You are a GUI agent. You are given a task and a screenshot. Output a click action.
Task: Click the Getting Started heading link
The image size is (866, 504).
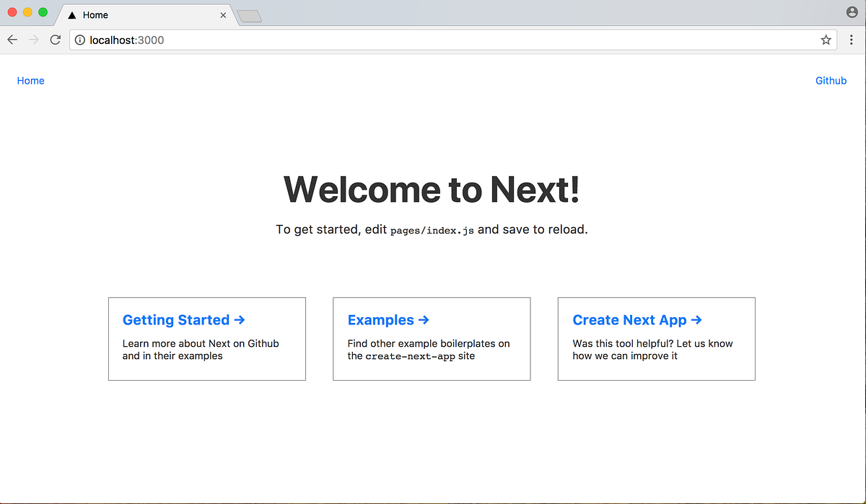coord(176,320)
